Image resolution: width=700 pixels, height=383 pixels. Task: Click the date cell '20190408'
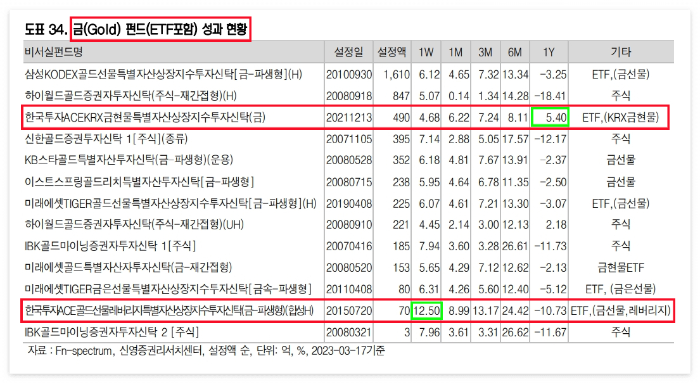(x=349, y=204)
